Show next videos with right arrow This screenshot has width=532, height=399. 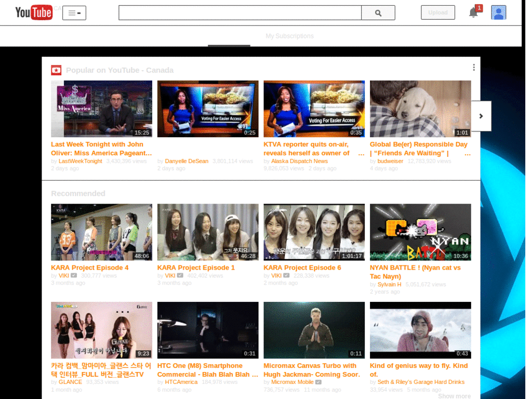[481, 116]
